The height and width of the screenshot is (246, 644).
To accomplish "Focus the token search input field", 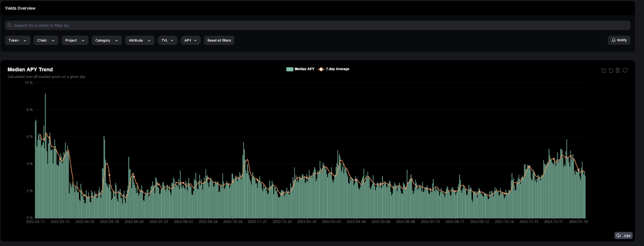I will (318, 25).
